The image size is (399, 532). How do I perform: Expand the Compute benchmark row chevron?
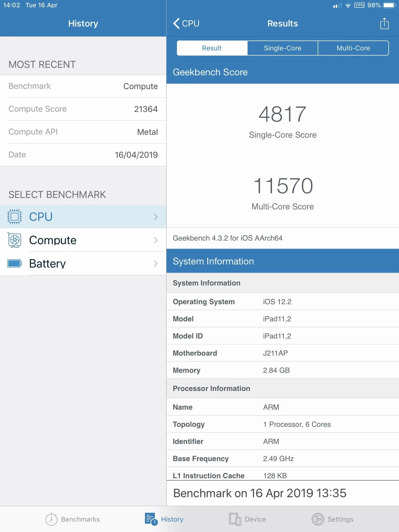coord(156,240)
